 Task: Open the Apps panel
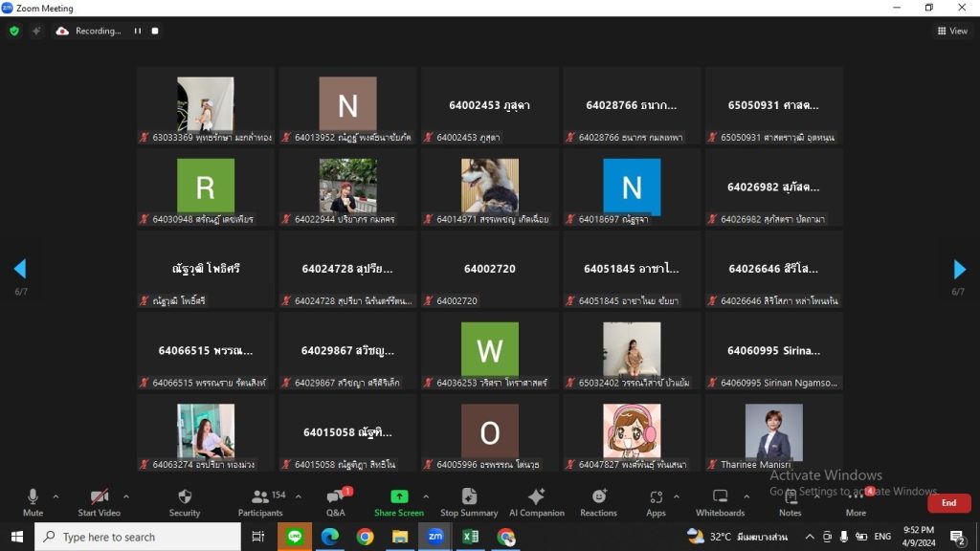tap(656, 502)
